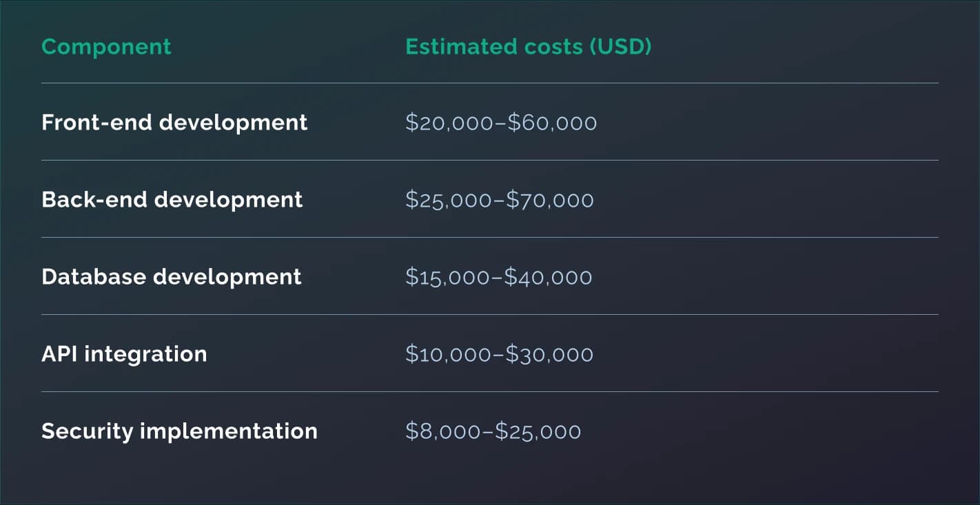This screenshot has width=980, height=505.
Task: Click the Database development cost range
Action: (x=498, y=278)
